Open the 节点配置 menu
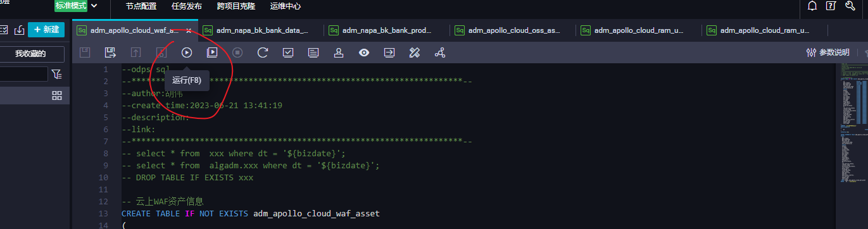Screen dimensions: 868x229 click(x=141, y=6)
